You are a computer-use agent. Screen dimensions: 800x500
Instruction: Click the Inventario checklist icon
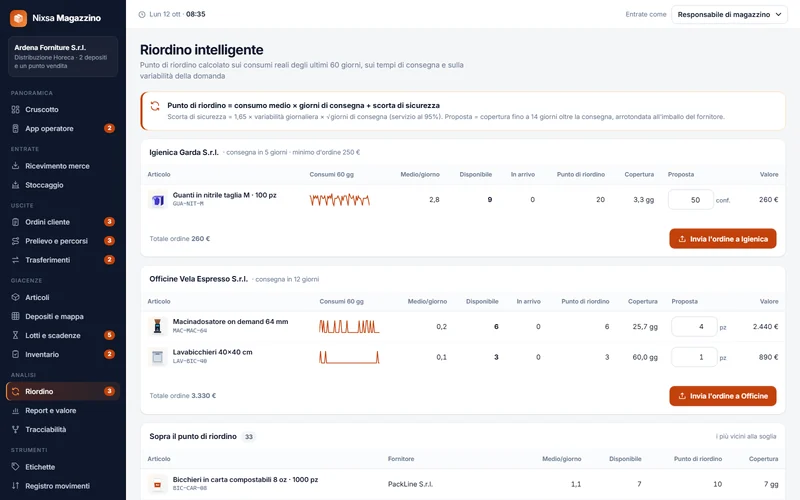click(15, 354)
